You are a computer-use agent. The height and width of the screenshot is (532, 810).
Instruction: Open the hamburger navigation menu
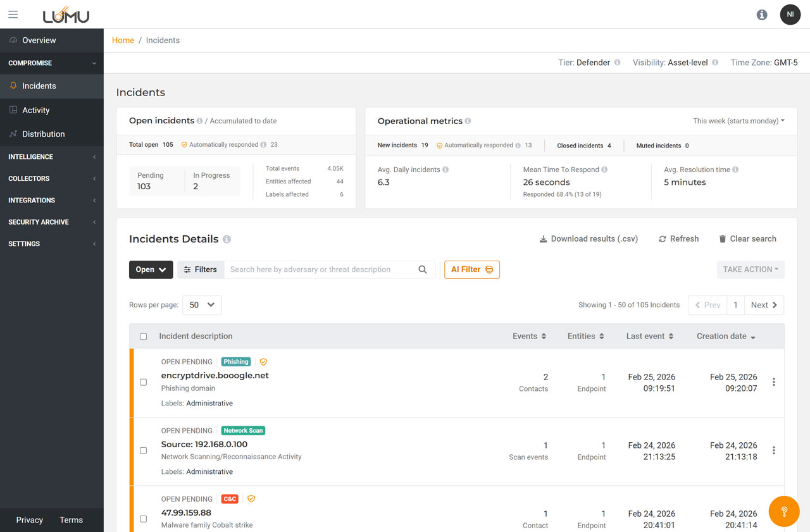coord(13,15)
